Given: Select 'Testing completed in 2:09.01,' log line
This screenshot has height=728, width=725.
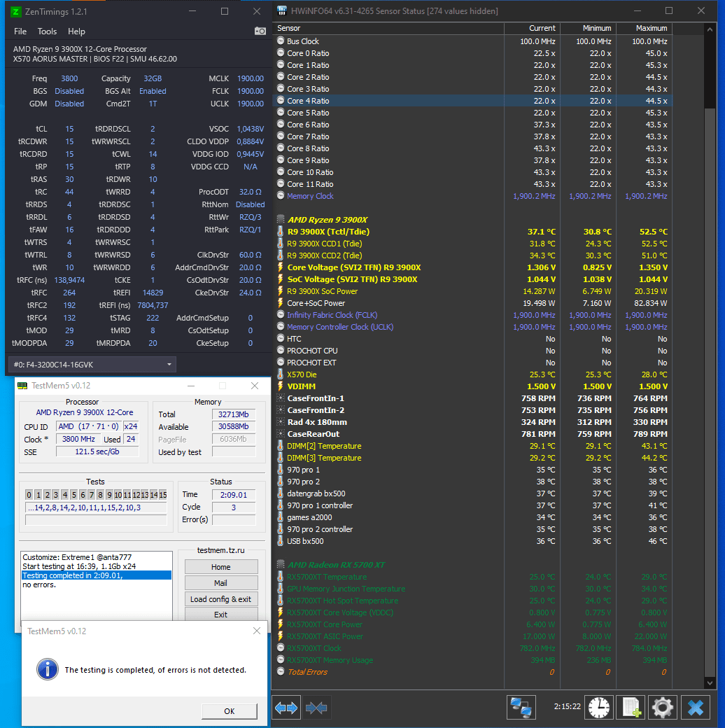Looking at the screenshot, I should coord(96,575).
